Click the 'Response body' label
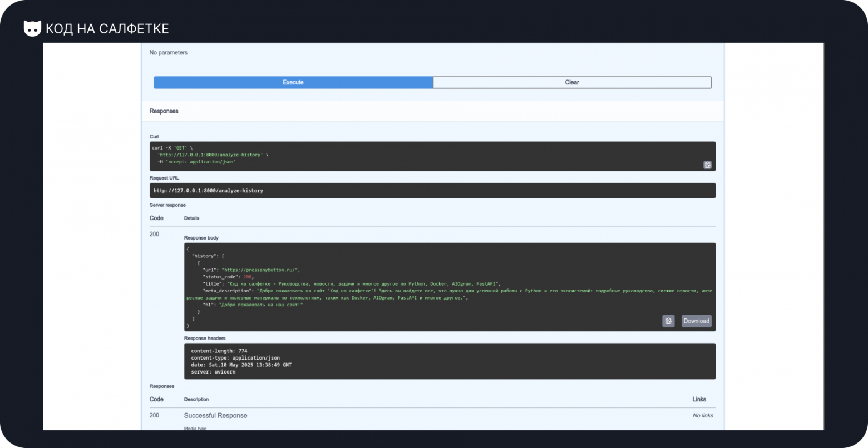868x448 pixels. [201, 238]
